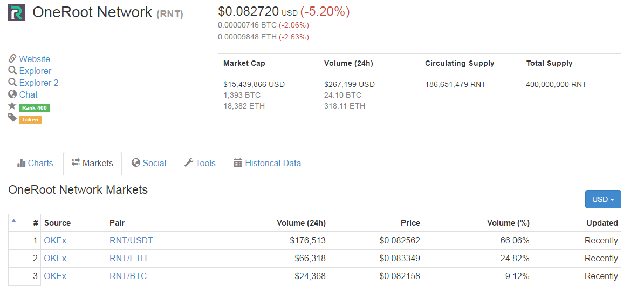
Task: Click the magnifier icon beside Explorer 2
Action: point(12,82)
